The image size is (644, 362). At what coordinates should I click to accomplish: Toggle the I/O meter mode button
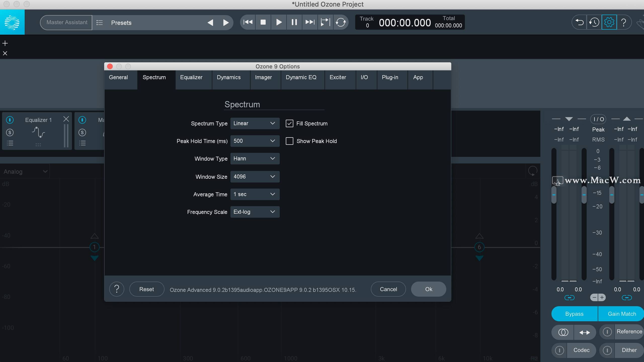point(598,119)
